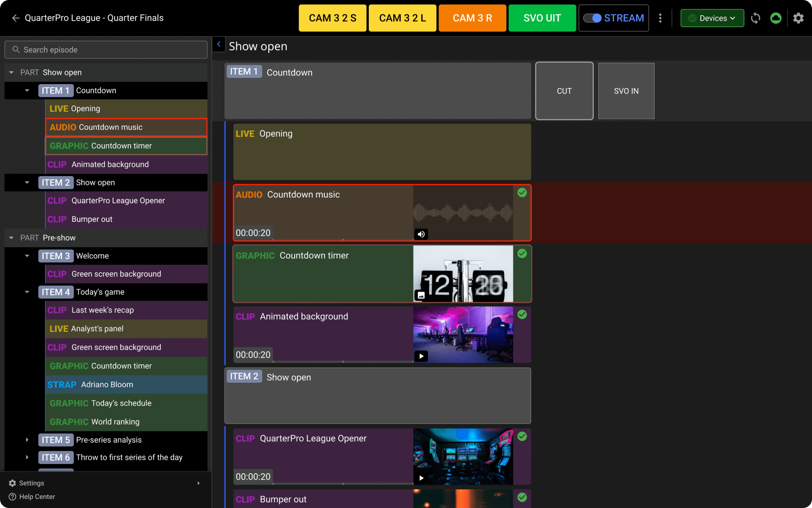Click the play icon on Animated background clip
812x508 pixels.
421,356
